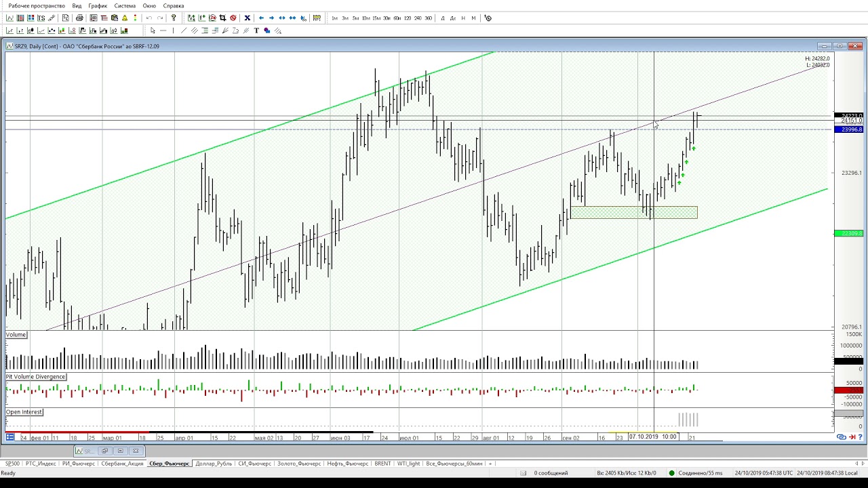This screenshot has height=488, width=868.
Task: Click the red no-entry circle icon
Action: pos(233,18)
